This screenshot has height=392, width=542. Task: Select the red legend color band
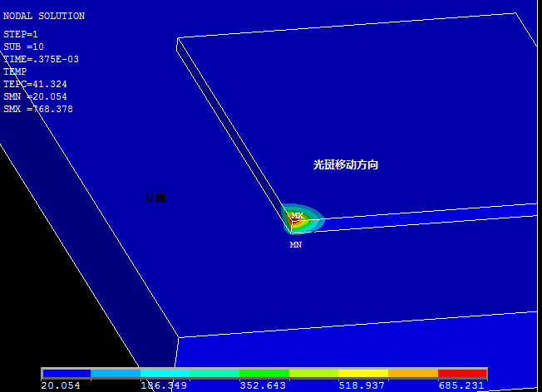pos(462,374)
